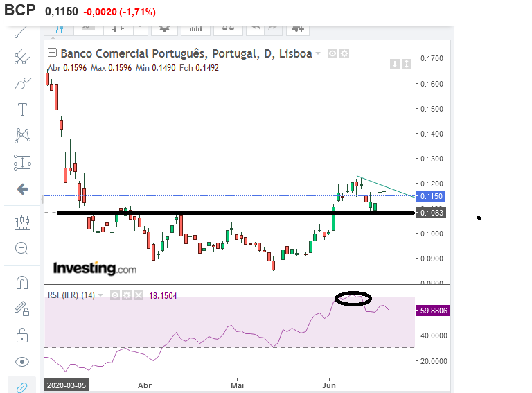
Task: Collapse the chart legend minus box
Action: [x=52, y=53]
